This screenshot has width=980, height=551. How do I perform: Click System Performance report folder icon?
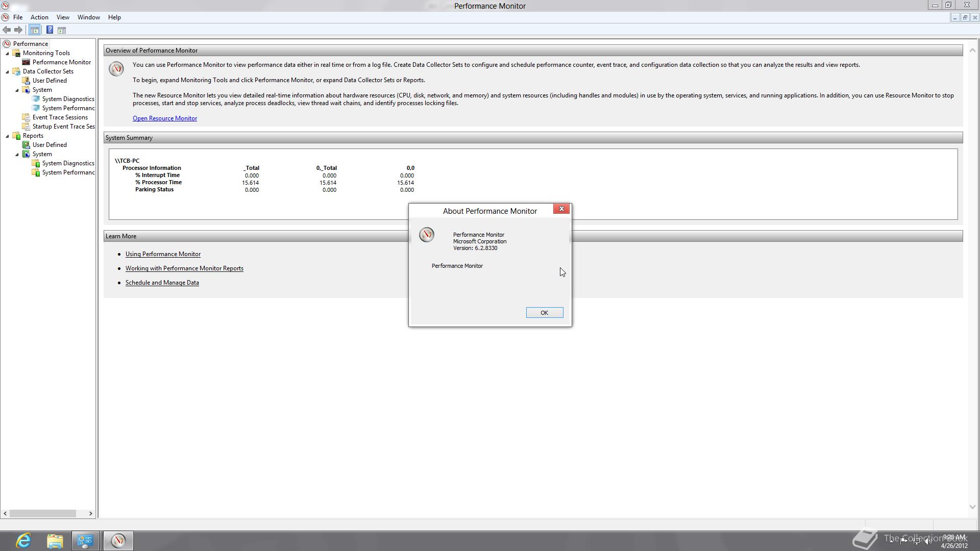click(x=36, y=172)
